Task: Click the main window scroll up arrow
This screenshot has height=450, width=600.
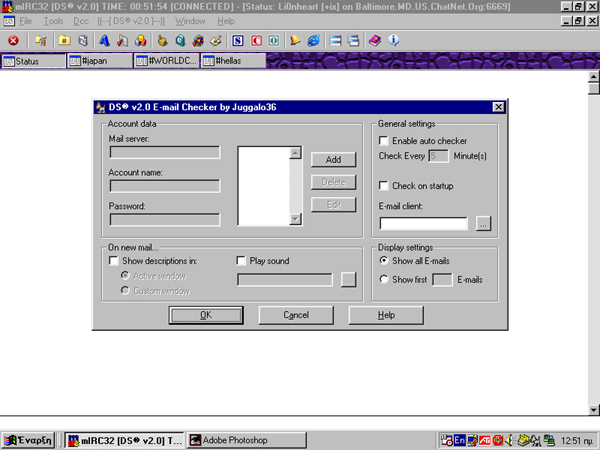Action: point(594,77)
